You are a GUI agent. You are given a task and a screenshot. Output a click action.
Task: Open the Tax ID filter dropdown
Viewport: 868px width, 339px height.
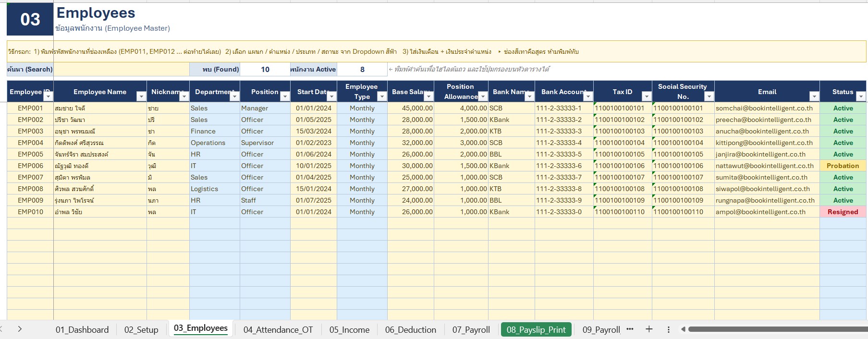click(647, 97)
